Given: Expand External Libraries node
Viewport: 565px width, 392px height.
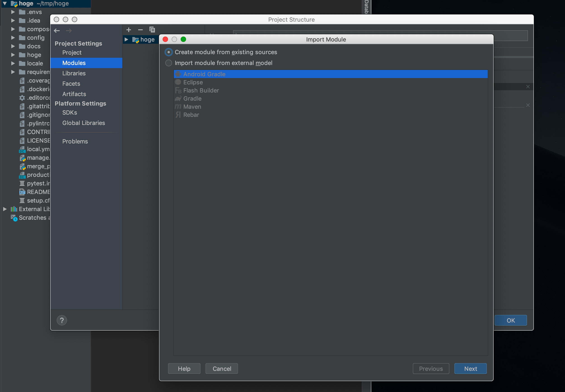Looking at the screenshot, I should [x=5, y=209].
